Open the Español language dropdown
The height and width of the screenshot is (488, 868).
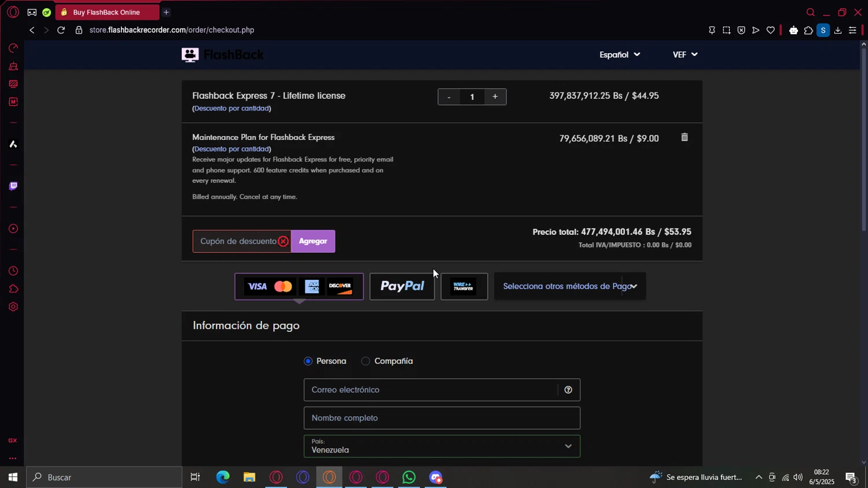[x=620, y=54]
